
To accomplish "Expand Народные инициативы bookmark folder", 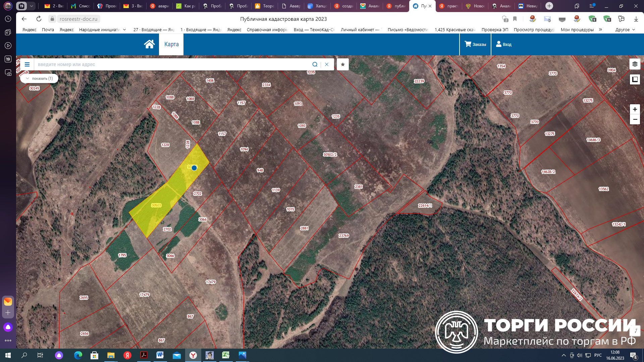I will pos(102,29).
